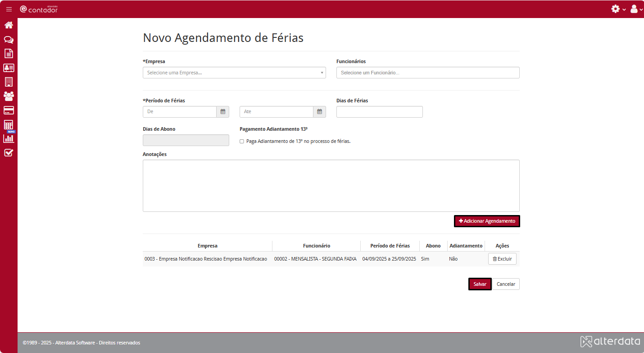Open the settings gear dropdown menu
644x353 pixels.
point(618,9)
